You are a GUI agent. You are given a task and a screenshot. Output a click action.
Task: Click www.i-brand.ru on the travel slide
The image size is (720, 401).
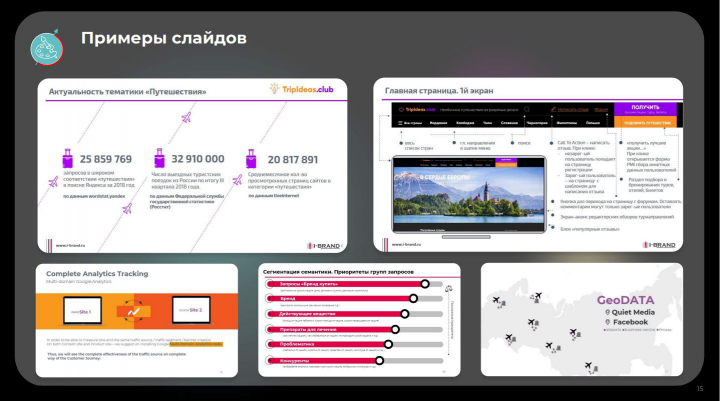[x=70, y=245]
